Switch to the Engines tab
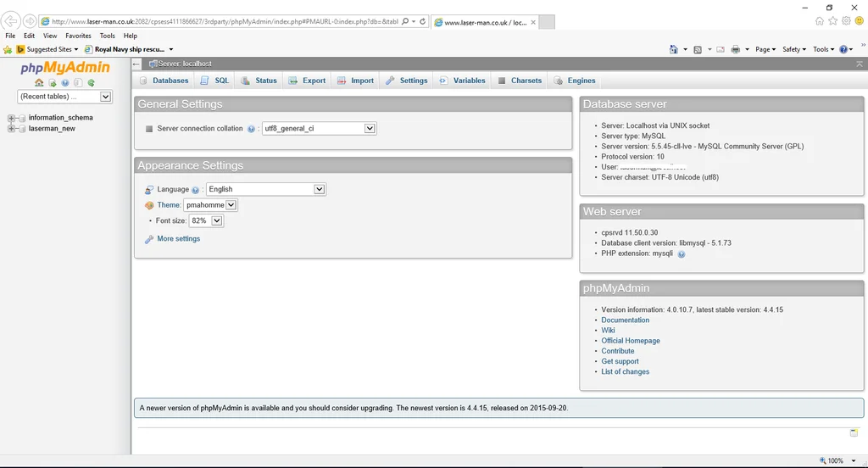868x468 pixels. point(576,81)
